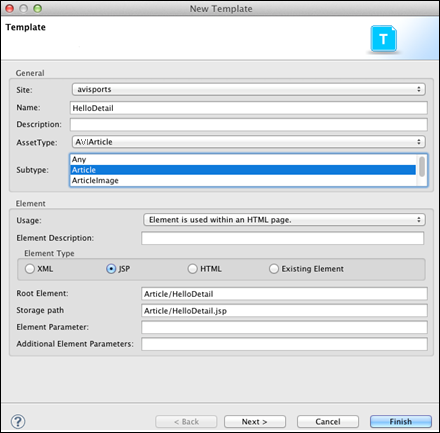
Task: Click the Next > button
Action: 255,422
